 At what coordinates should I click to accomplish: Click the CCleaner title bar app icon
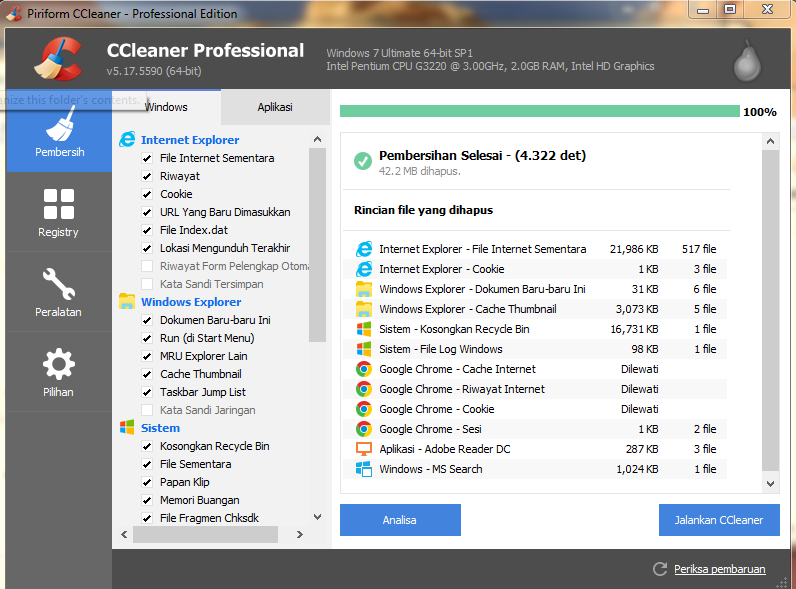click(14, 14)
